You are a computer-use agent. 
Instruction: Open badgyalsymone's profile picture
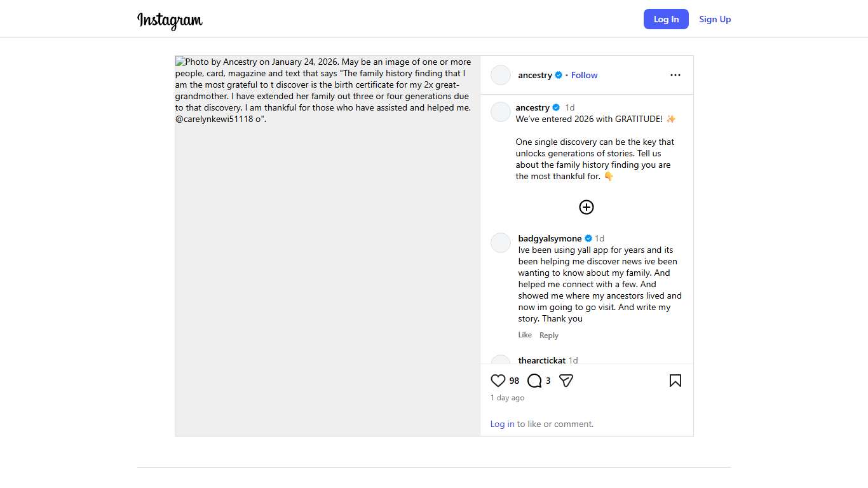[x=501, y=243]
